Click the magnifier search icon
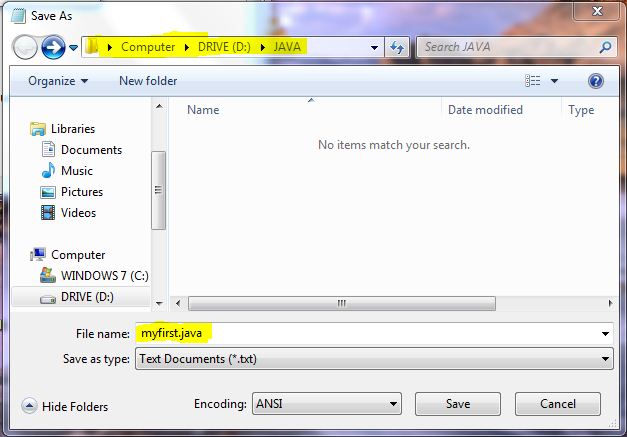Image resolution: width=627 pixels, height=437 pixels. tap(606, 47)
